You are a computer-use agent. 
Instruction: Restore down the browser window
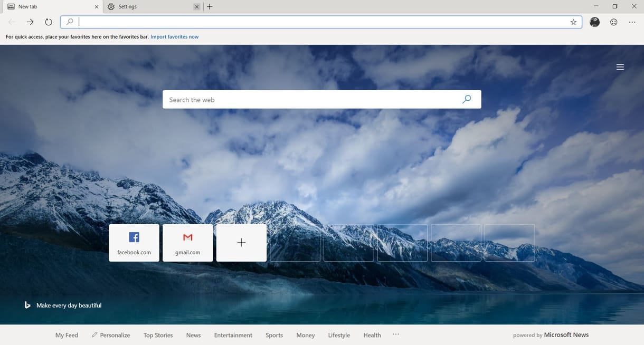click(615, 6)
